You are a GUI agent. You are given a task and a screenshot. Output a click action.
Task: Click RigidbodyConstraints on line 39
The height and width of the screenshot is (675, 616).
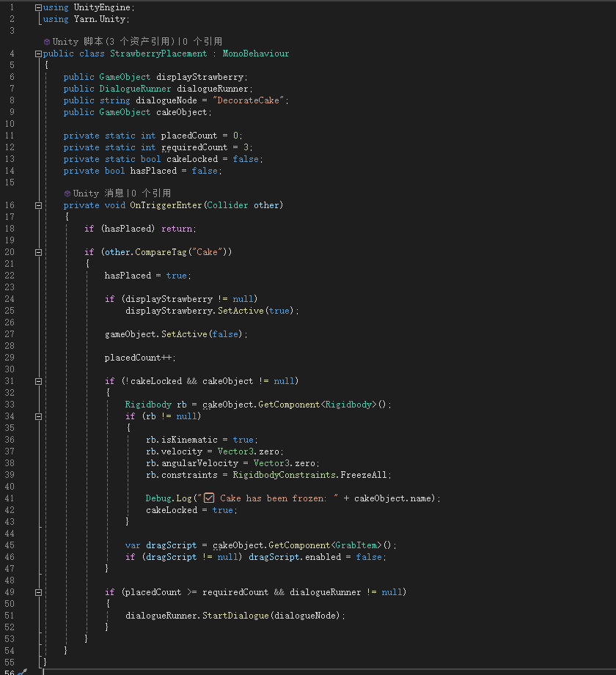[284, 475]
